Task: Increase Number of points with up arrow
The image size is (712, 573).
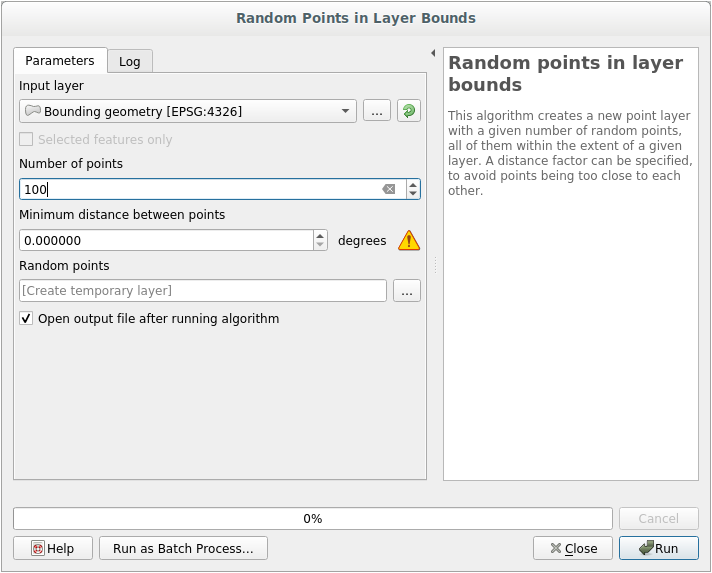Action: (413, 184)
